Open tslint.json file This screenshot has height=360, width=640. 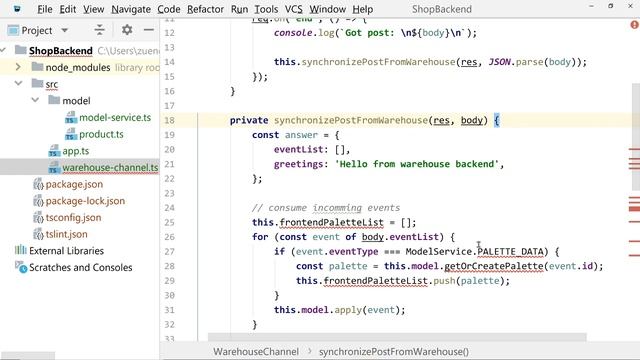[x=66, y=235]
